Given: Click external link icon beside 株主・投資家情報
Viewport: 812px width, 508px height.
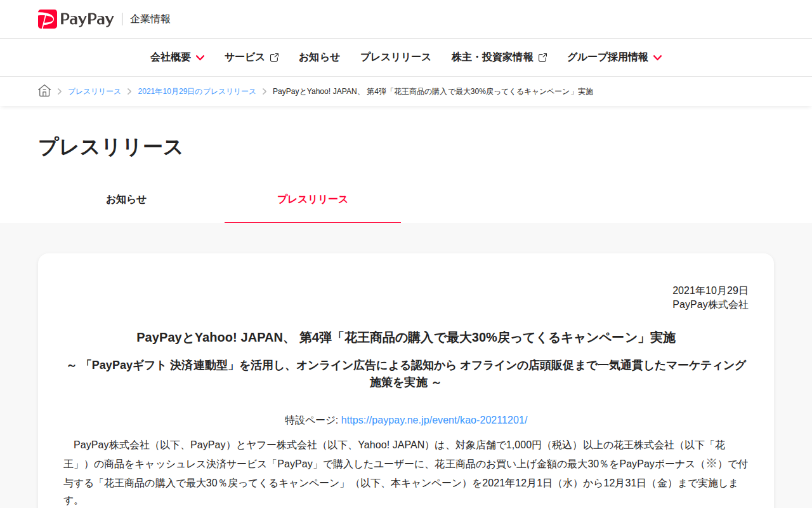Looking at the screenshot, I should 542,57.
